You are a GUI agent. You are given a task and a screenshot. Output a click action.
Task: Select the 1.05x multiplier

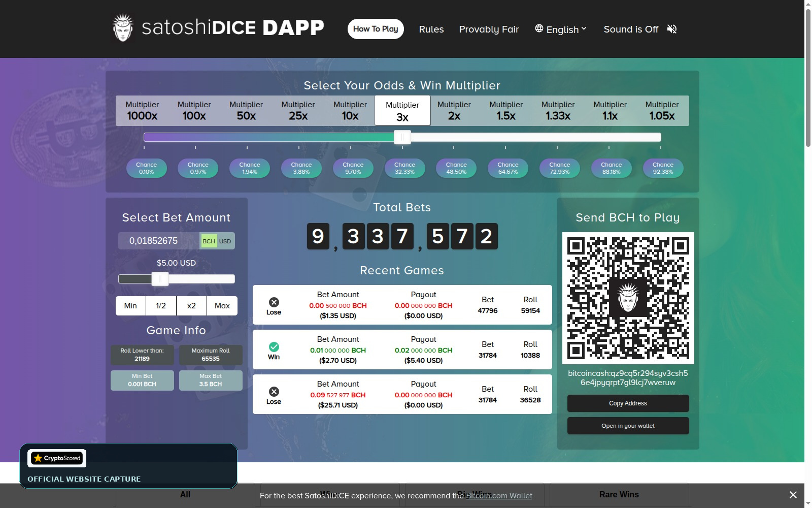point(662,111)
